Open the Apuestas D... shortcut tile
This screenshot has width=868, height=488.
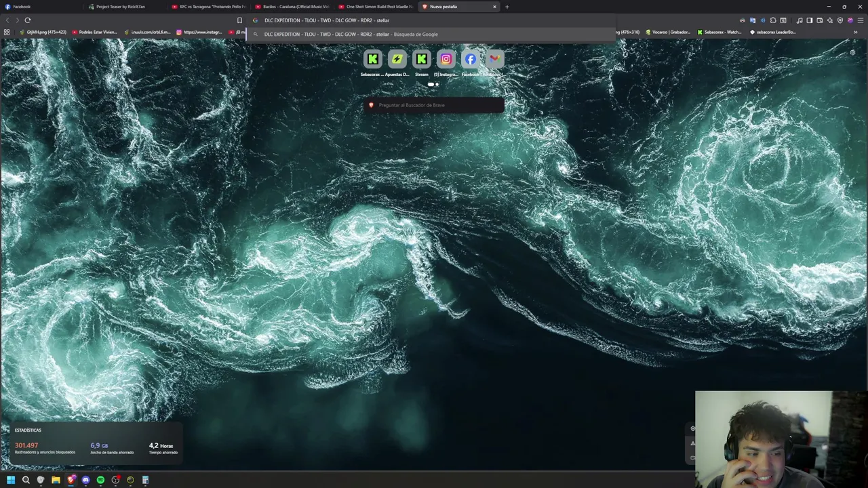(397, 59)
